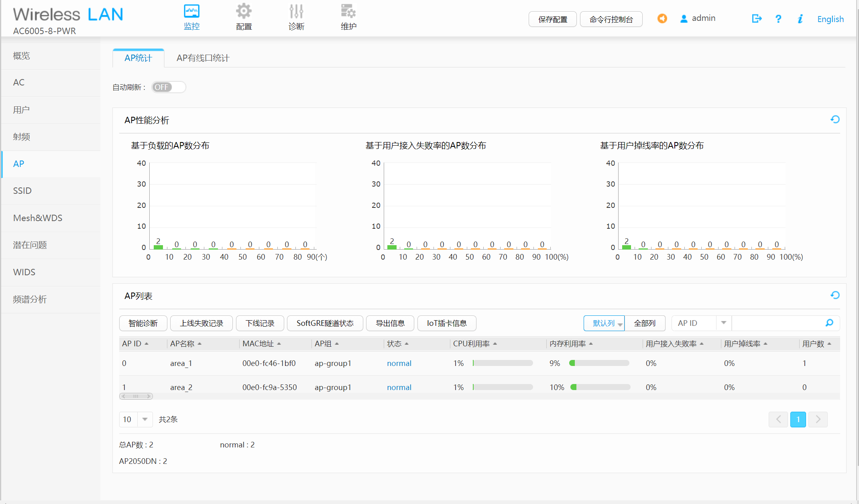
Task: Click the logout exit icon
Action: coord(757,18)
